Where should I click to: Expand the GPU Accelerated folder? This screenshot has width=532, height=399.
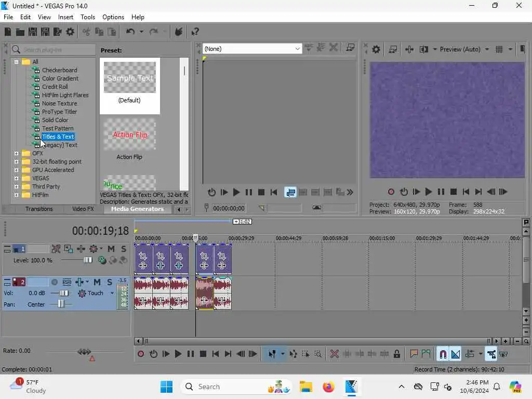tap(16, 170)
